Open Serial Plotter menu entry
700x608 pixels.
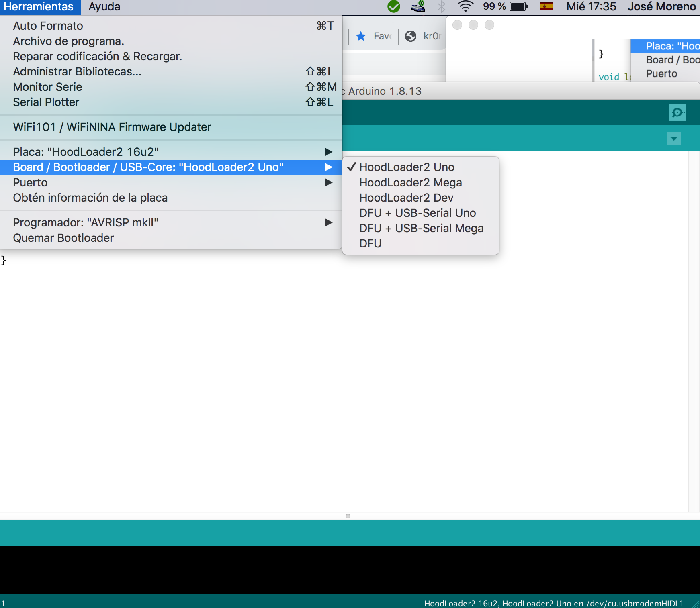[171, 102]
